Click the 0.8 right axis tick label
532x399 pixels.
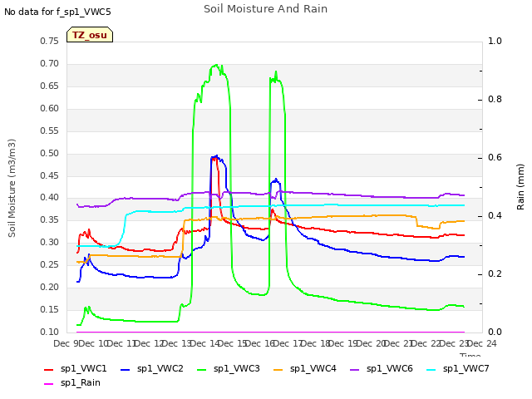495,100
